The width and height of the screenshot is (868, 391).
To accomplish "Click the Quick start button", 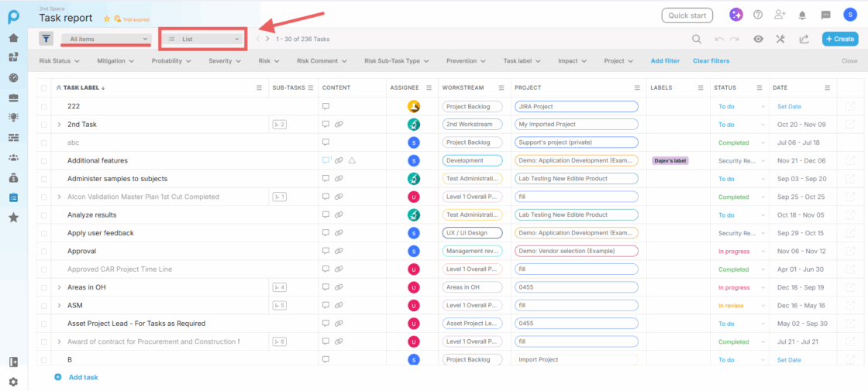I will pos(687,15).
